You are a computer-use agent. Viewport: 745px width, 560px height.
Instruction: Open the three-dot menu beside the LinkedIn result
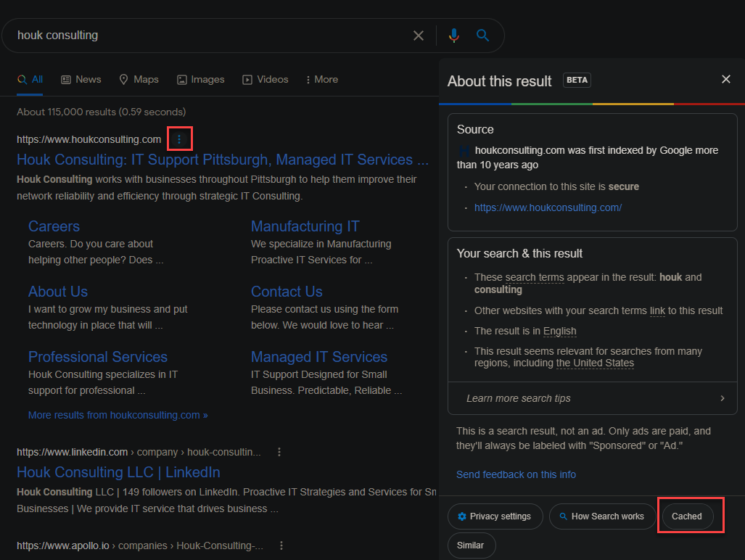[x=279, y=452]
